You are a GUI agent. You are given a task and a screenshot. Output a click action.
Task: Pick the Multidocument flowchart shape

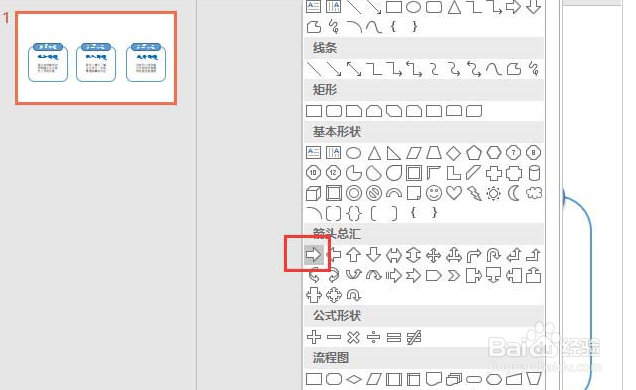(x=453, y=379)
